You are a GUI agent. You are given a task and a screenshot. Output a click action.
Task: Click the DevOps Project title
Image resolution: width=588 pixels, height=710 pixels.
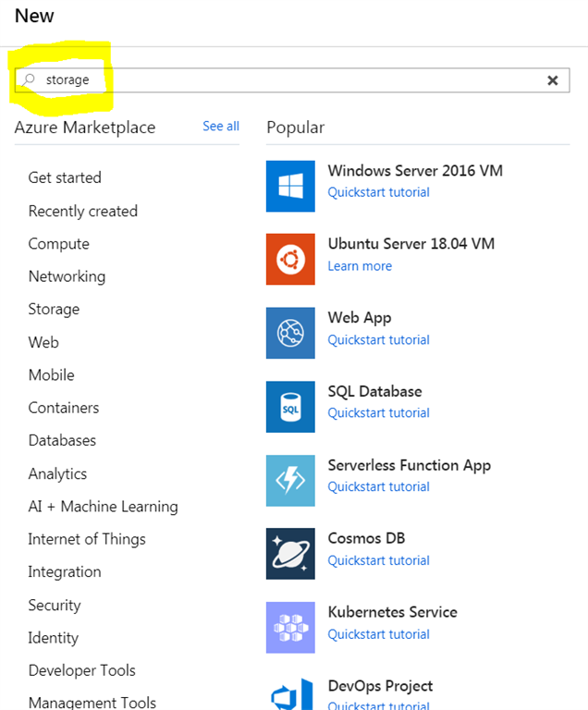pos(381,686)
